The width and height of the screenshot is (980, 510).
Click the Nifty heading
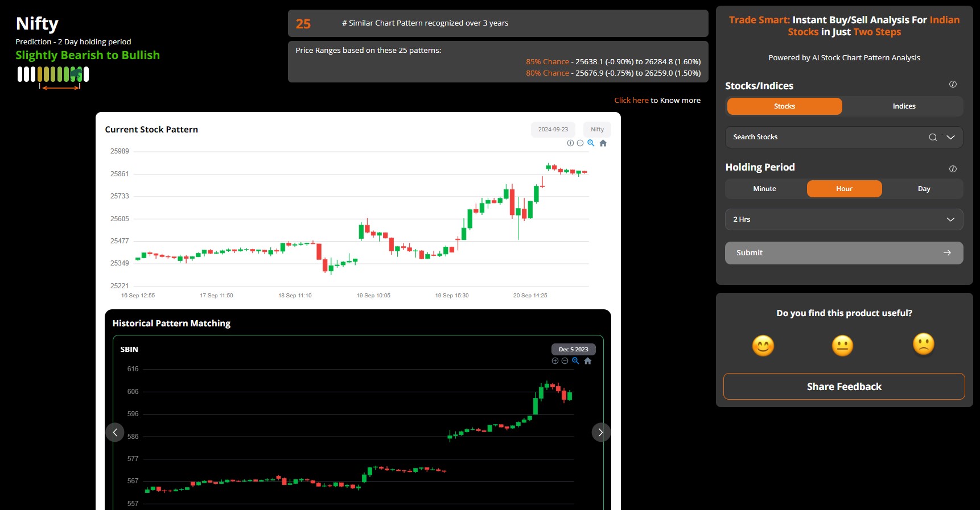tap(37, 23)
